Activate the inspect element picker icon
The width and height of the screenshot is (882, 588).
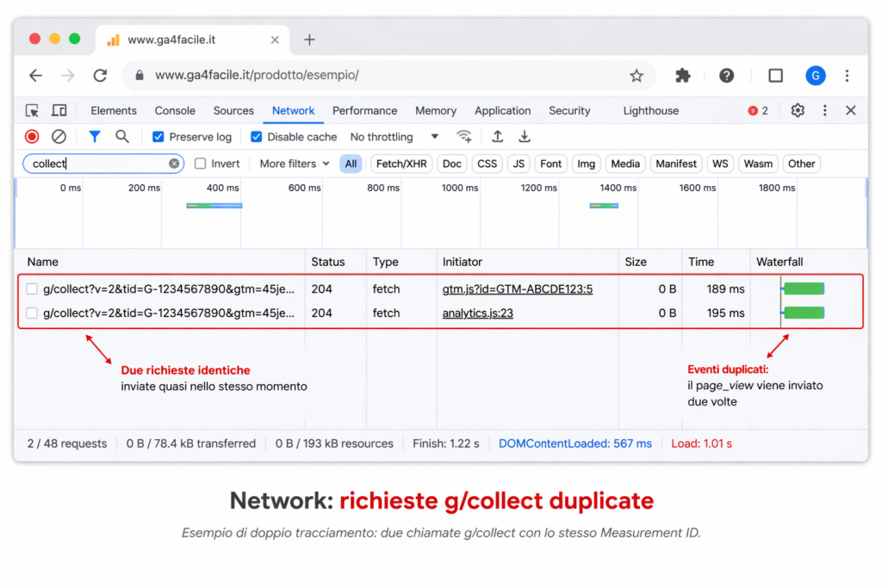(32, 111)
